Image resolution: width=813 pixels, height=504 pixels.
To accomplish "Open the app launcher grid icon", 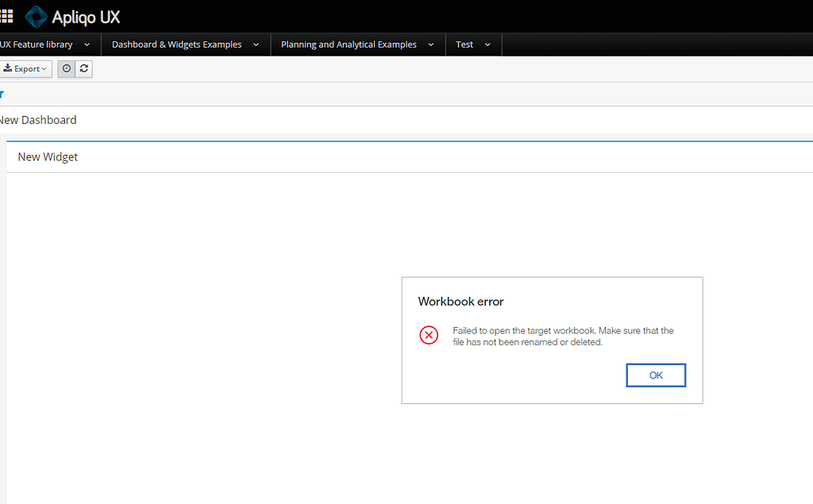I will [6, 16].
